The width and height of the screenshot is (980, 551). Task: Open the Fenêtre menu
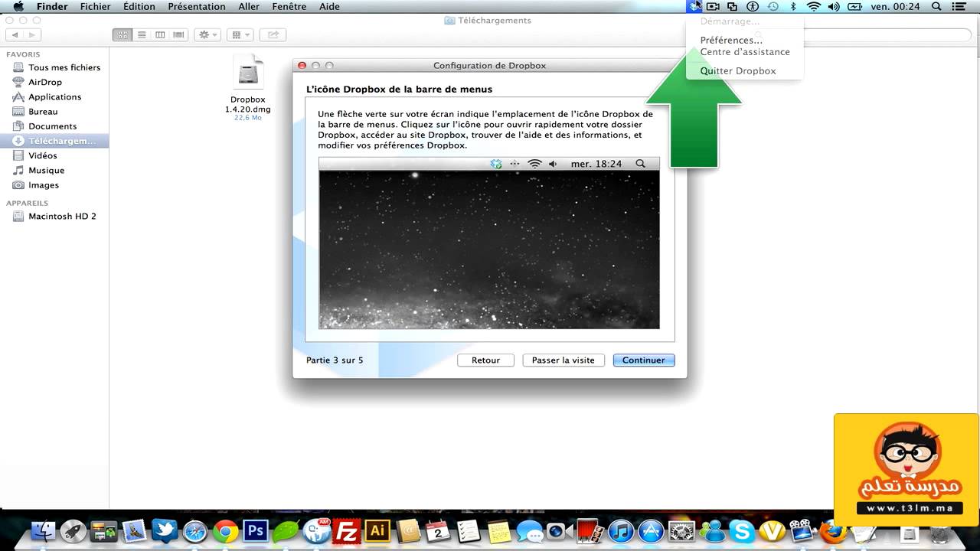pos(289,6)
